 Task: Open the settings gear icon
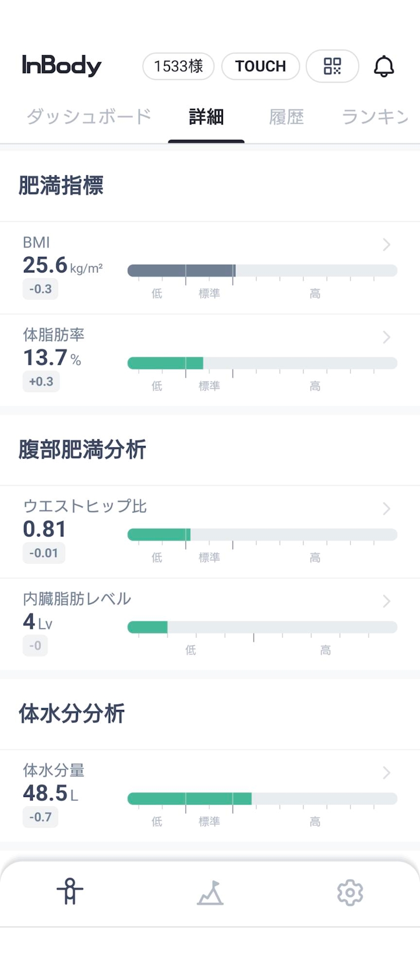pyautogui.click(x=350, y=892)
